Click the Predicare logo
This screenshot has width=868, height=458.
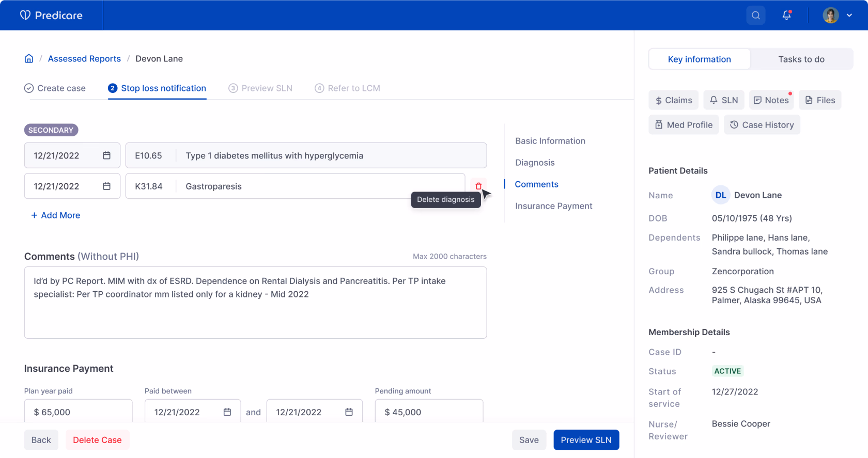[51, 15]
